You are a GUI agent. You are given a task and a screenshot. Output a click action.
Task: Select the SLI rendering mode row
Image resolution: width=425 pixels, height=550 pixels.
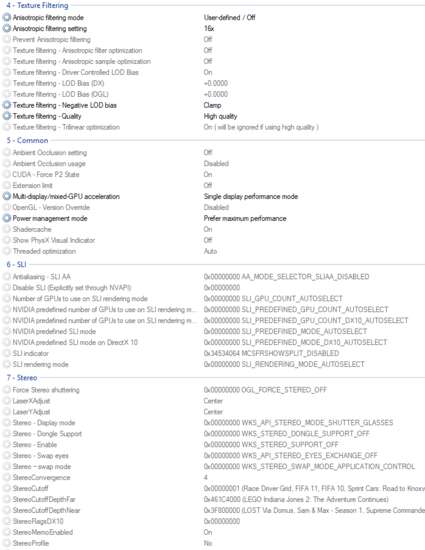212,364
